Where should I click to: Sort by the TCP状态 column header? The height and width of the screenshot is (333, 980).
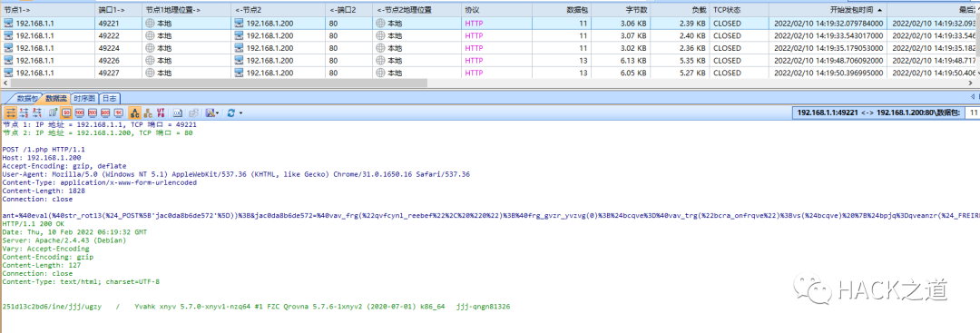point(740,9)
